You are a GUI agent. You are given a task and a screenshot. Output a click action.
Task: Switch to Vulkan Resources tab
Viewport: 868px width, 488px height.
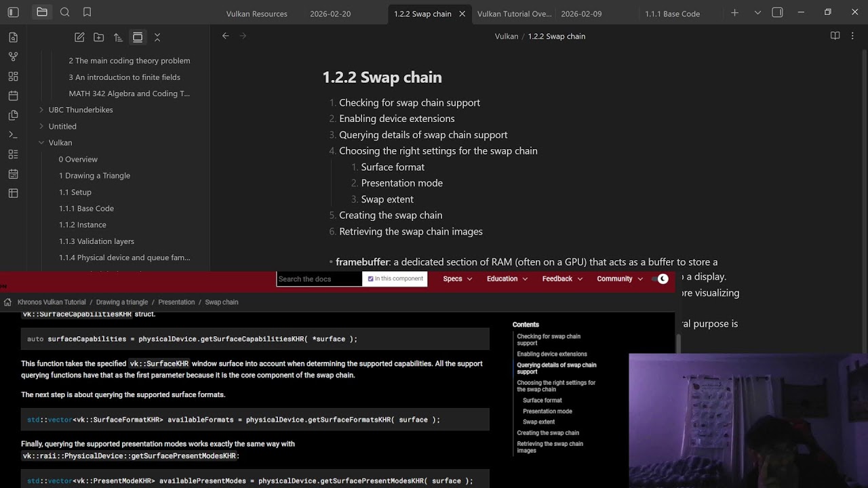pyautogui.click(x=256, y=14)
